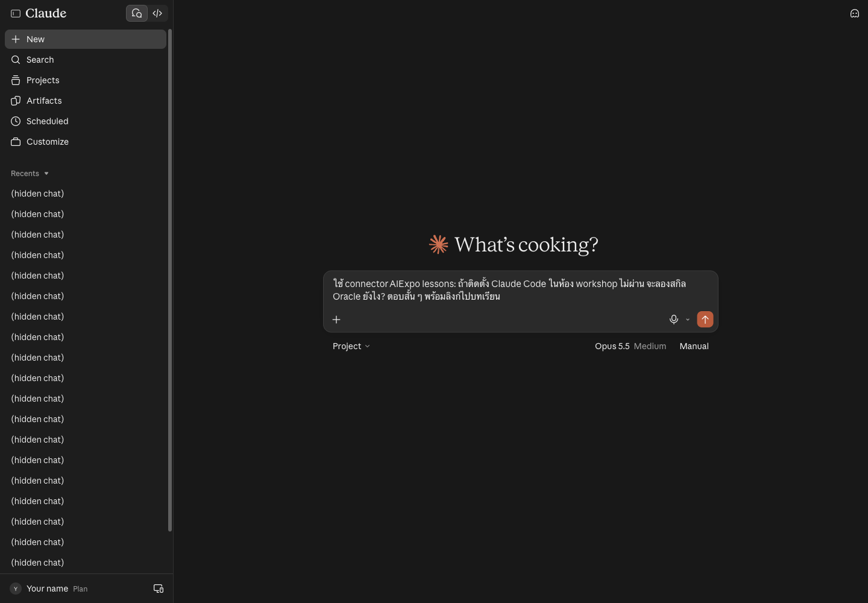Start a New chat

(86, 39)
